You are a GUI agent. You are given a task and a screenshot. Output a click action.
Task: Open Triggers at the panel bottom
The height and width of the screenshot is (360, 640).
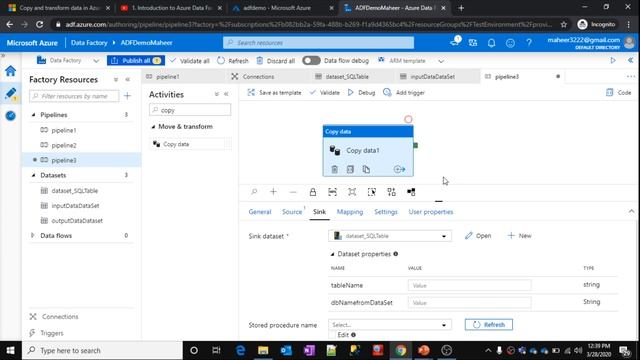(52, 333)
